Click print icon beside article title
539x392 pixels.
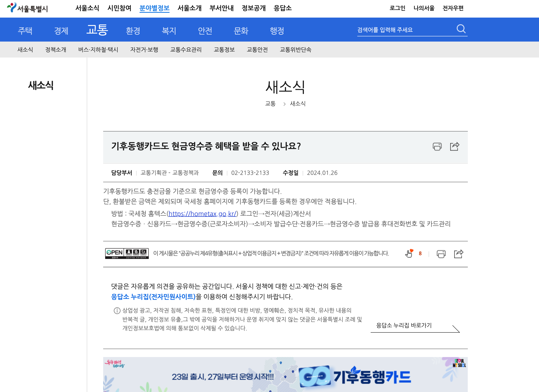coord(437,146)
